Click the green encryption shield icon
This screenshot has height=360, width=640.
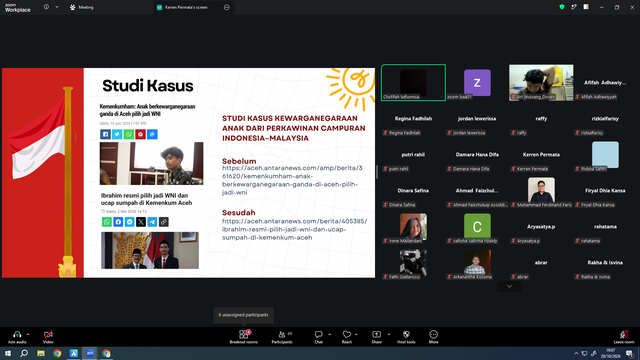[562, 7]
